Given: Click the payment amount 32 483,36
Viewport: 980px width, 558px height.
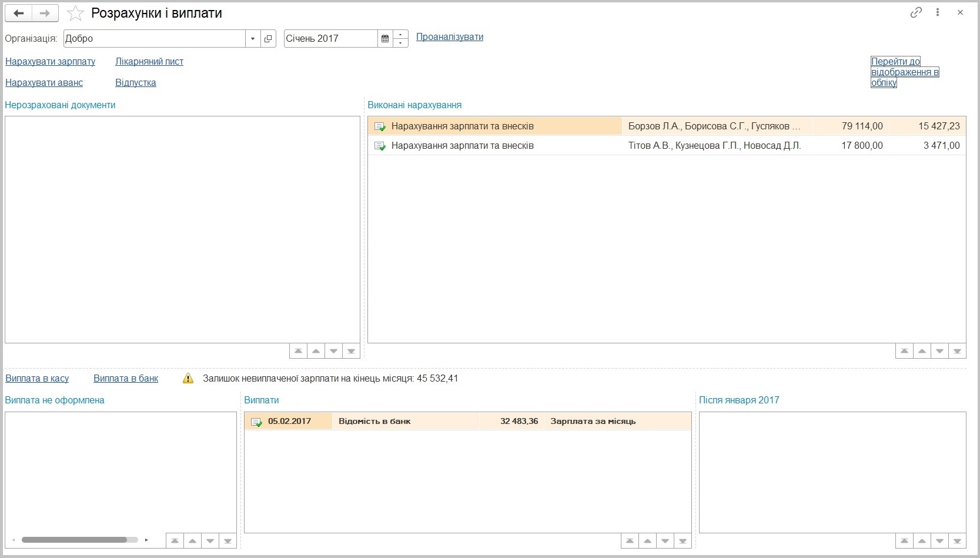Looking at the screenshot, I should [x=511, y=421].
